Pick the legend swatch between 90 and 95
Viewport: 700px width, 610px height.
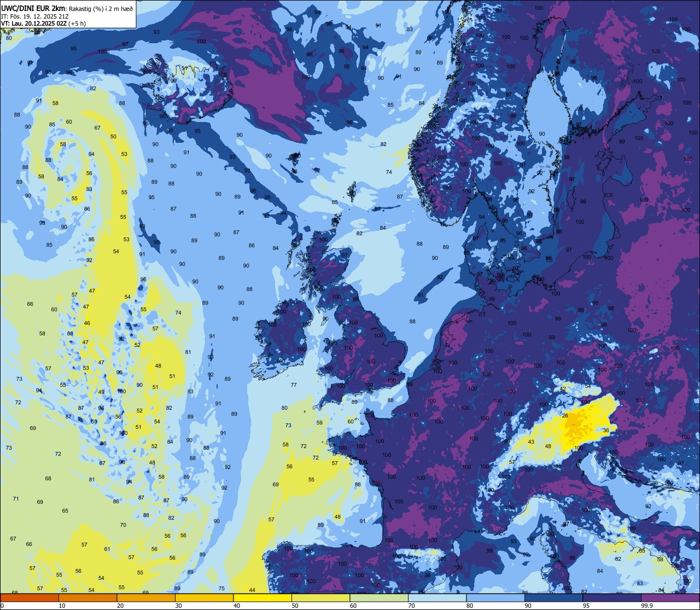tap(553, 597)
